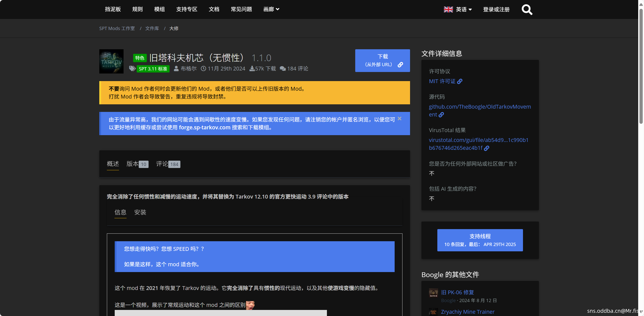
Task: Click the link icon after MIT 许可证
Action: click(x=460, y=81)
